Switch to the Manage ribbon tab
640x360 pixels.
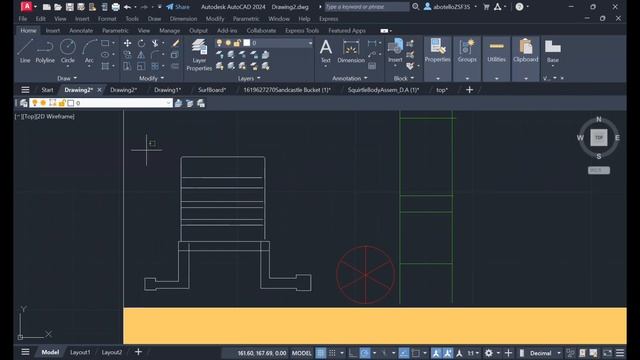coord(169,31)
